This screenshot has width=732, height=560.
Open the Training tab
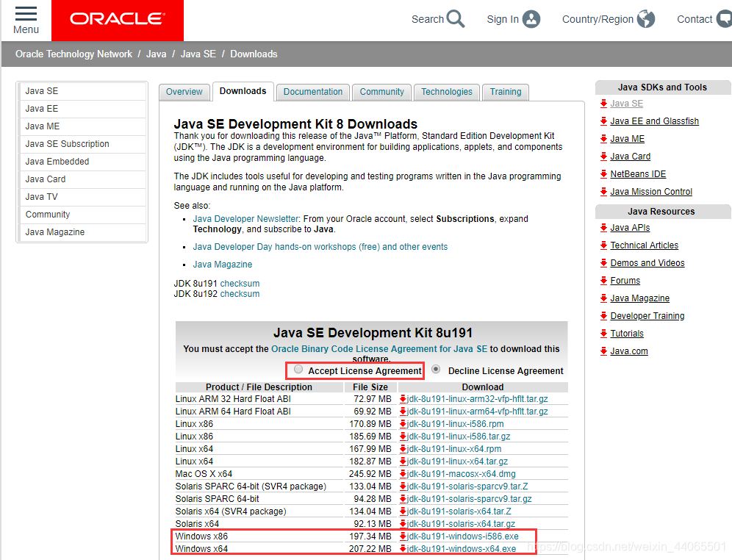coord(506,92)
